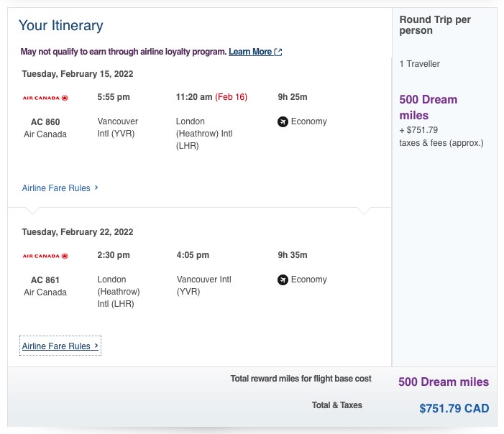The width and height of the screenshot is (504, 434).
Task: Click the airplane Economy icon for flight AC 861
Action: click(x=283, y=280)
